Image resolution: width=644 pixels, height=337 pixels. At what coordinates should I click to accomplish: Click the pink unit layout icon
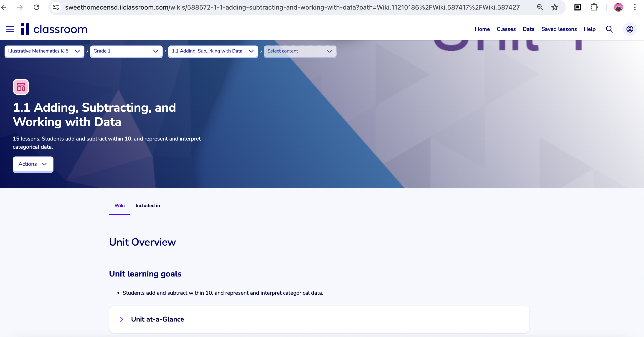[x=21, y=87]
